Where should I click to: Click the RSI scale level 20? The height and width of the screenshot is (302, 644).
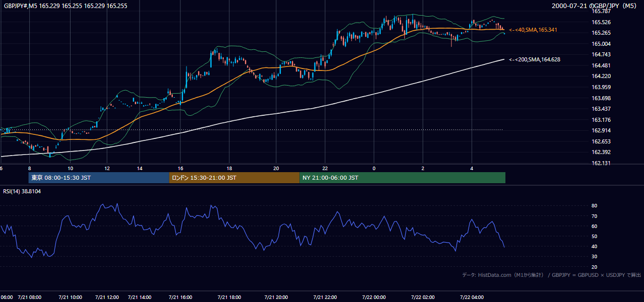[x=595, y=267]
